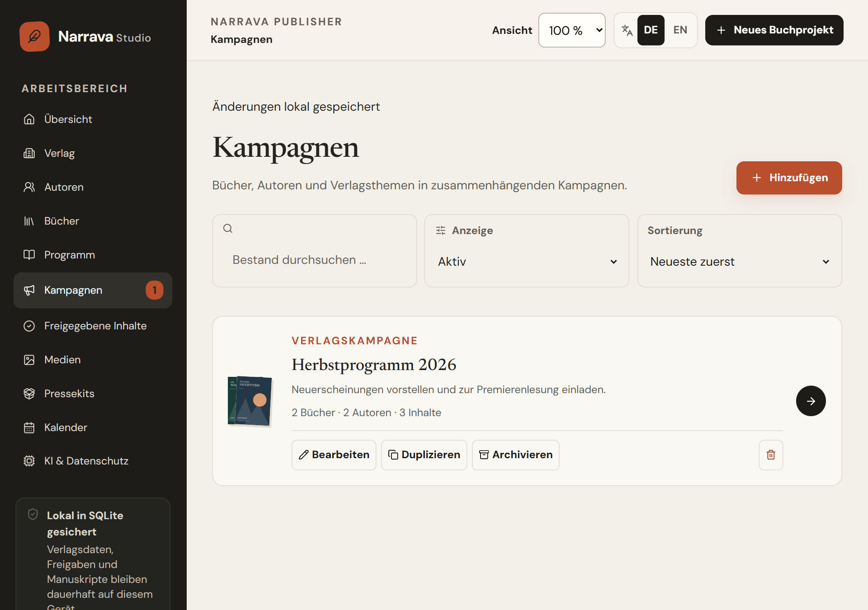This screenshot has height=610, width=868.
Task: Click "Änderungen lokal gespeichert" status text
Action: click(x=296, y=107)
